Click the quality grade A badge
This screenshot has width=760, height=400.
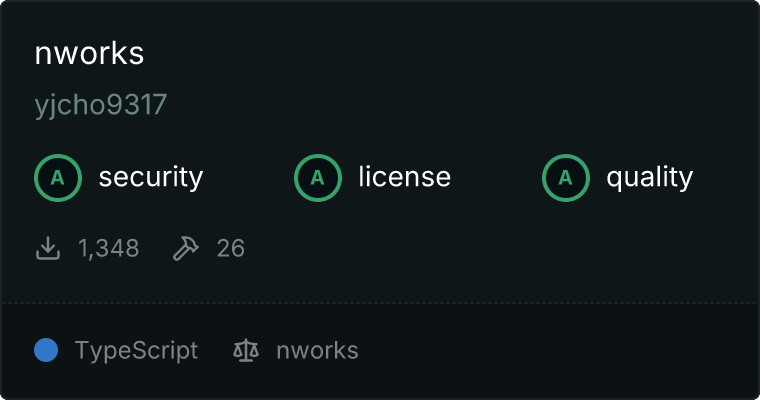click(566, 178)
